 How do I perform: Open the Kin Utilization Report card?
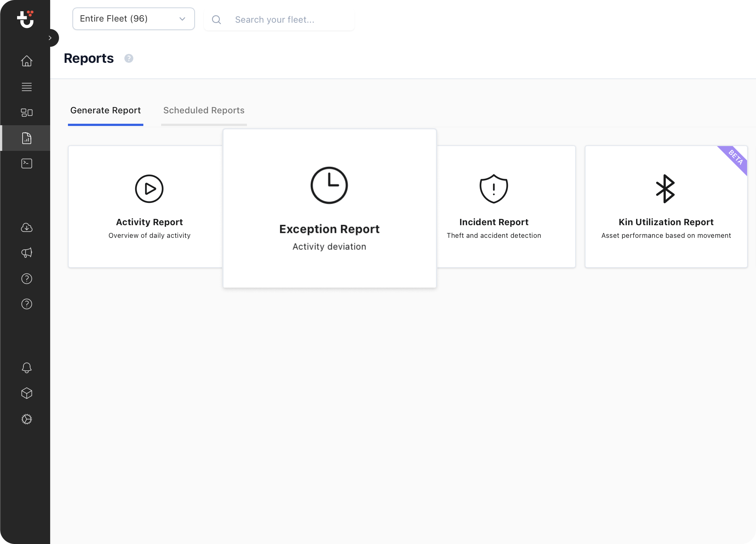666,207
